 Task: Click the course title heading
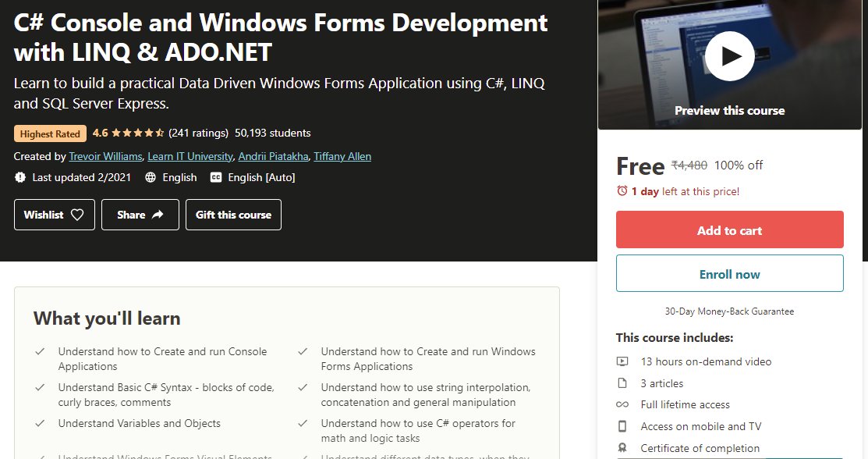pyautogui.click(x=281, y=37)
